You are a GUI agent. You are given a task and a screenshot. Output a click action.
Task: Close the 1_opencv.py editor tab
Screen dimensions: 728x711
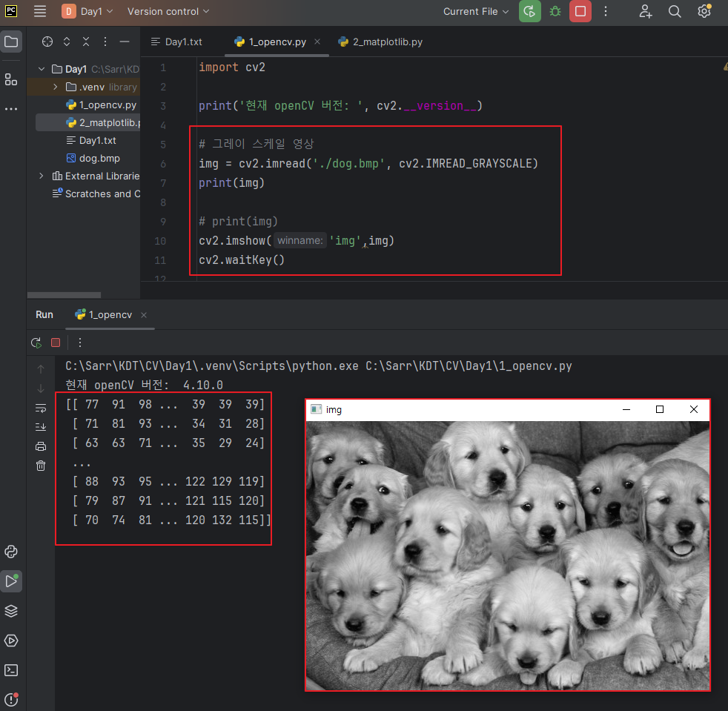click(317, 42)
